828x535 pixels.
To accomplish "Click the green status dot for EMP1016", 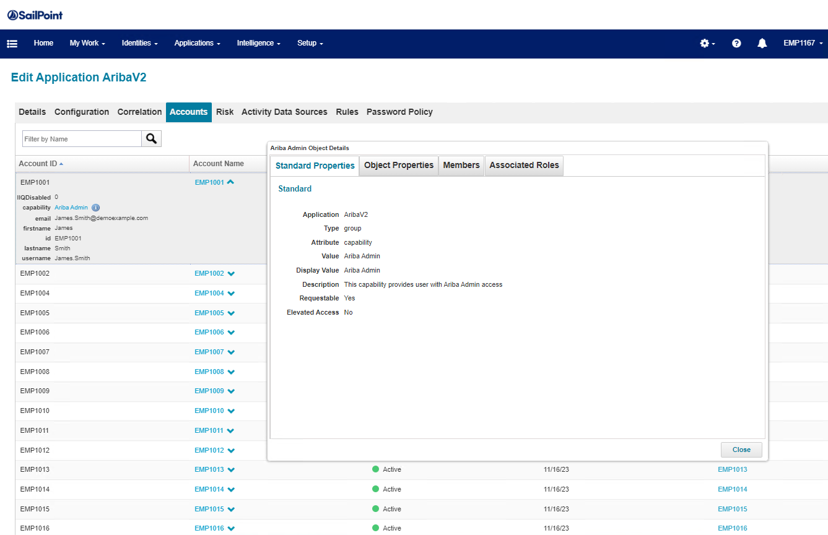I will click(x=375, y=528).
